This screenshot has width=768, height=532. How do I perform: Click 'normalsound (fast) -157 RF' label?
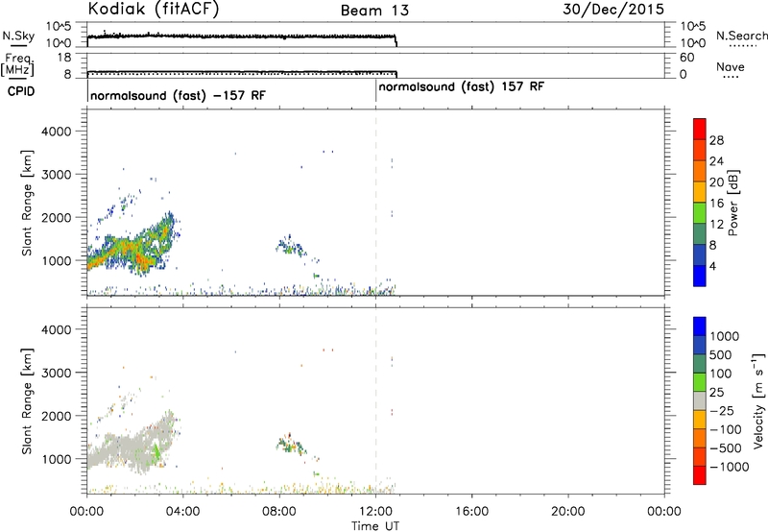[178, 95]
